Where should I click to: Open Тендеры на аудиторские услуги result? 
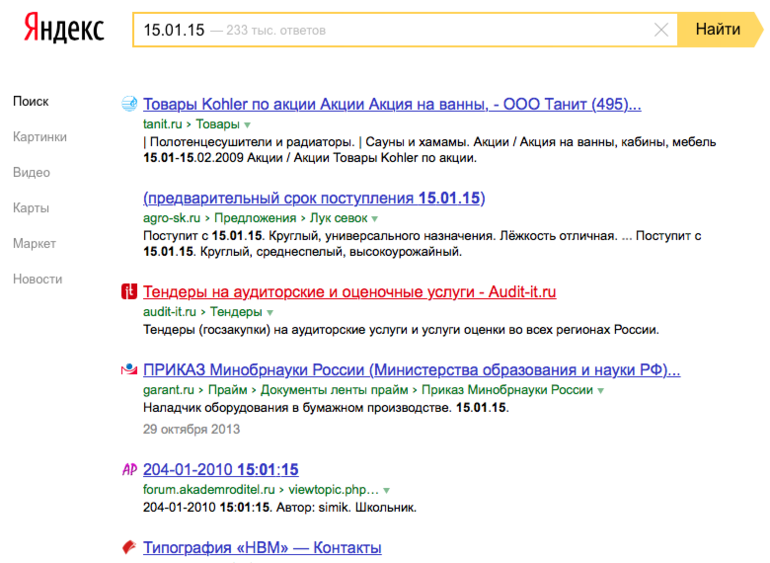pos(350,292)
